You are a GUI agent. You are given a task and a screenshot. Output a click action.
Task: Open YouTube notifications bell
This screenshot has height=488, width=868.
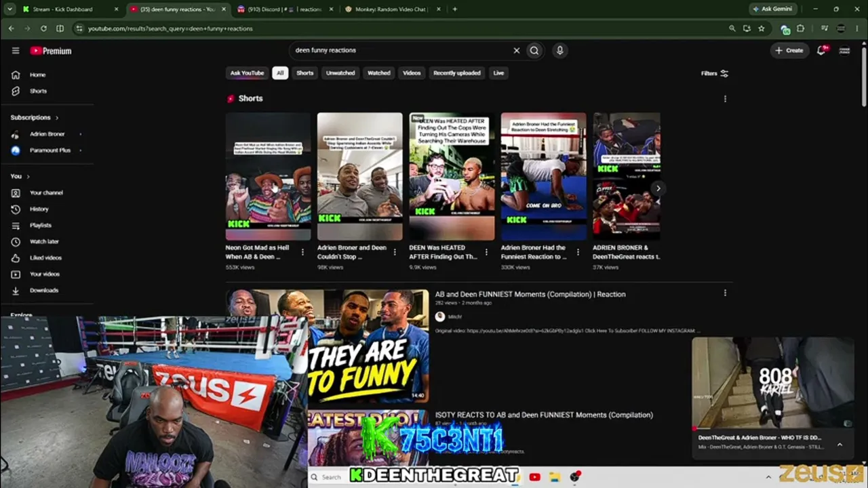pyautogui.click(x=822, y=50)
